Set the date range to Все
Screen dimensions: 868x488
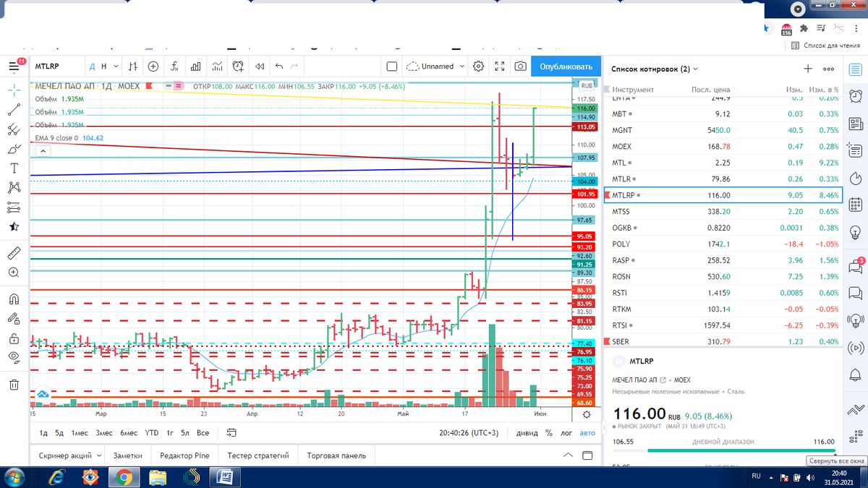click(x=203, y=433)
